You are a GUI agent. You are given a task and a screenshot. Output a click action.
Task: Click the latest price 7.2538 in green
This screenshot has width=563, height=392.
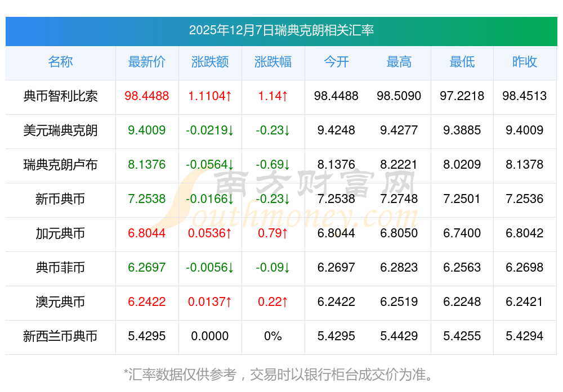pos(146,199)
